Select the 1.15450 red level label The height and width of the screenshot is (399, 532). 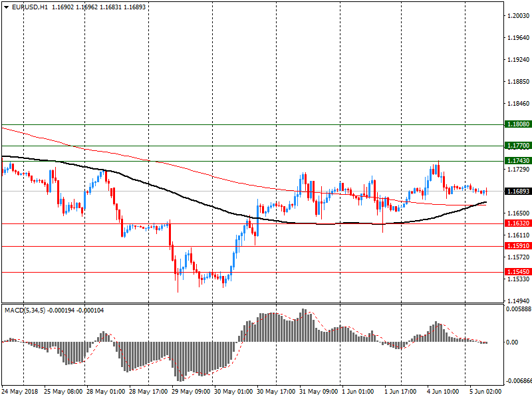(518, 272)
